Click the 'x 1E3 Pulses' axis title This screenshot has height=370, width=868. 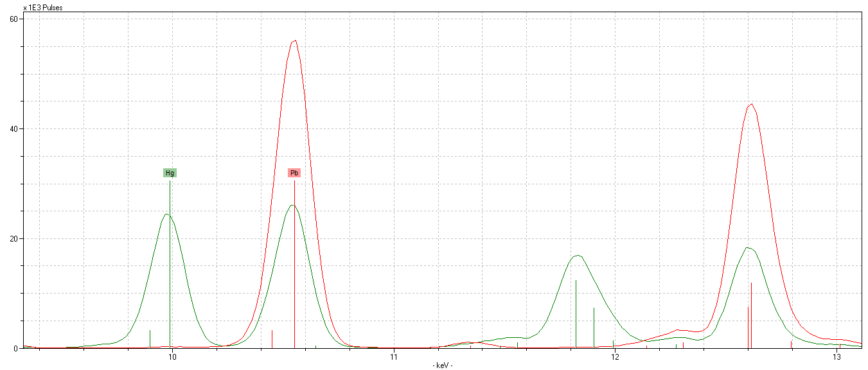[43, 8]
